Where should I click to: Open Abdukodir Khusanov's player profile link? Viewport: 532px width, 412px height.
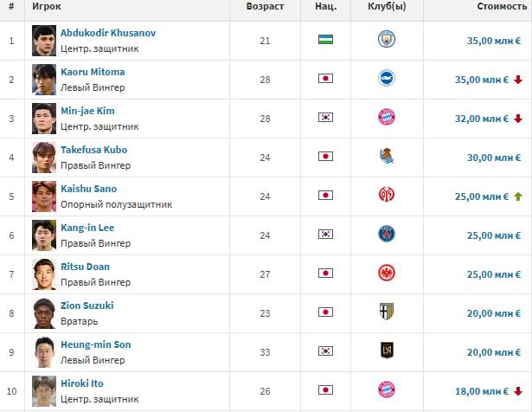tap(108, 33)
